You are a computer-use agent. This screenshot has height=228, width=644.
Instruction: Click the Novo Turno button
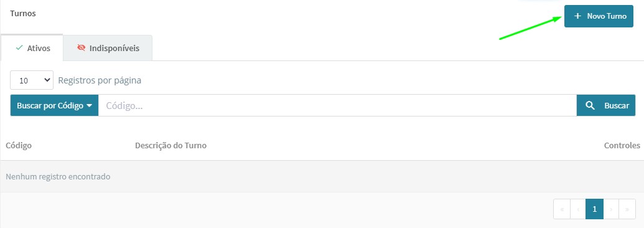click(599, 16)
